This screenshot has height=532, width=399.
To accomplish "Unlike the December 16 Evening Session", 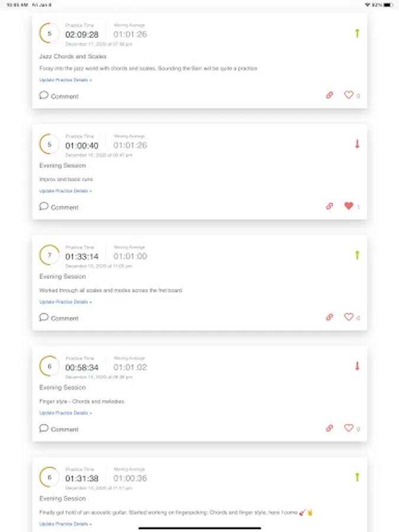I will [349, 206].
